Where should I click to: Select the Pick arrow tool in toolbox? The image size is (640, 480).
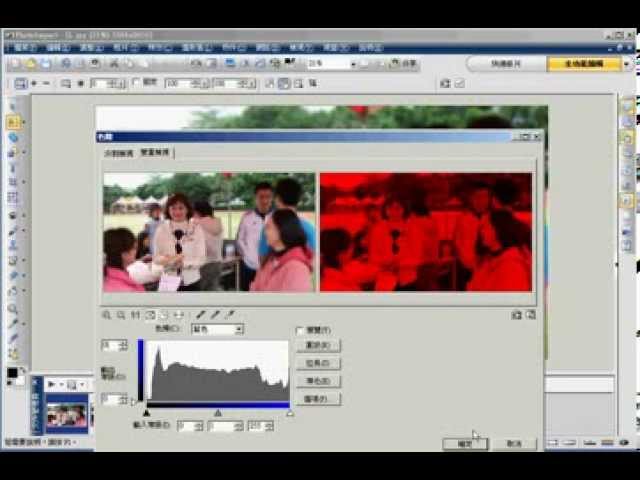(x=12, y=107)
